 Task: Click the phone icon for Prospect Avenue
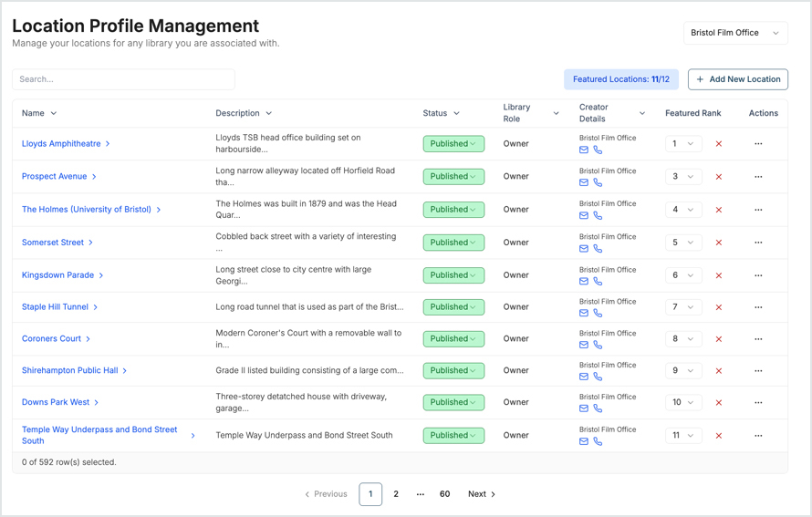pyautogui.click(x=598, y=183)
